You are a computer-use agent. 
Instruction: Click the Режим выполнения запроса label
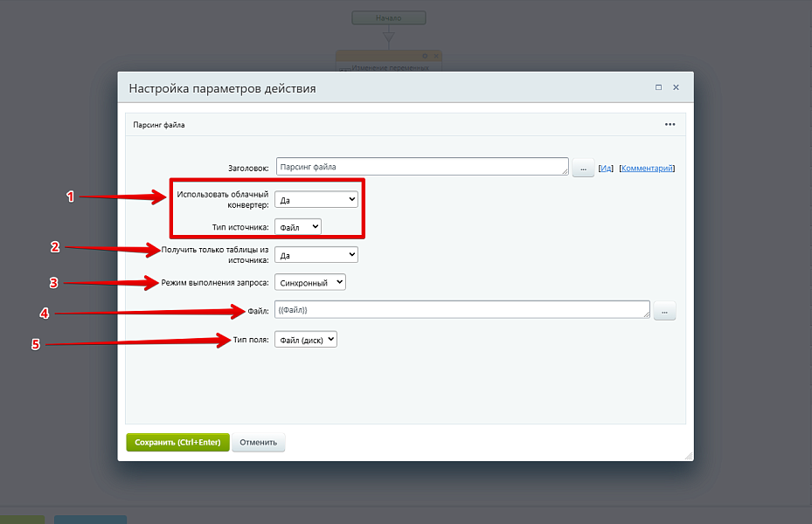(215, 283)
